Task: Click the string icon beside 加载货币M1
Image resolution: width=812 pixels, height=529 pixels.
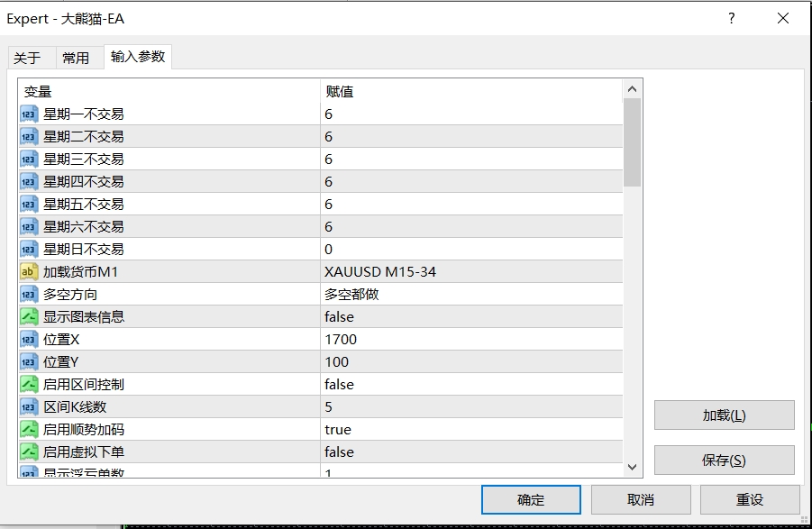Action: [29, 272]
